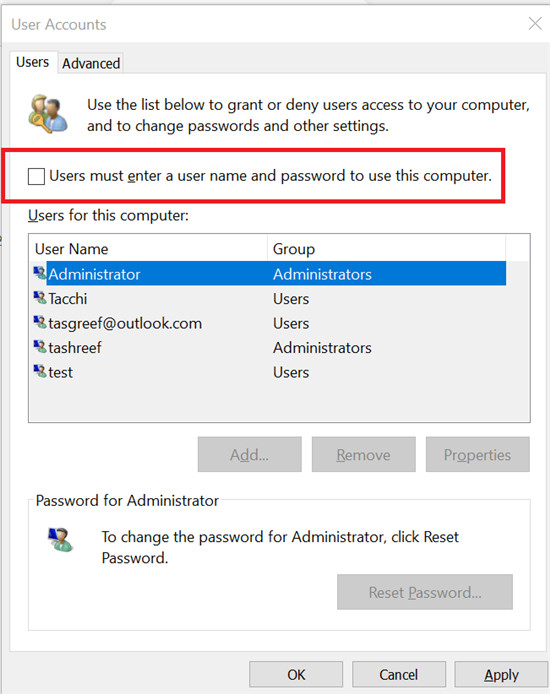Switch to the Advanced tab
The height and width of the screenshot is (694, 550).
91,63
